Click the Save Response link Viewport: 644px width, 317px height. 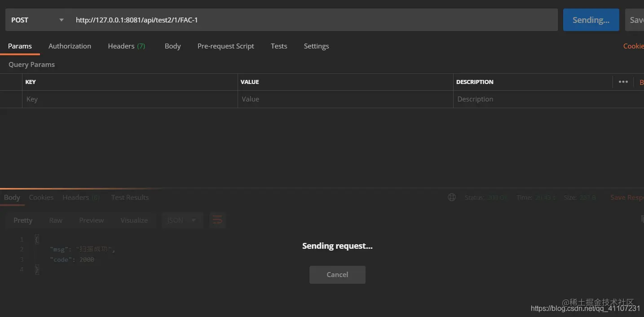(627, 197)
